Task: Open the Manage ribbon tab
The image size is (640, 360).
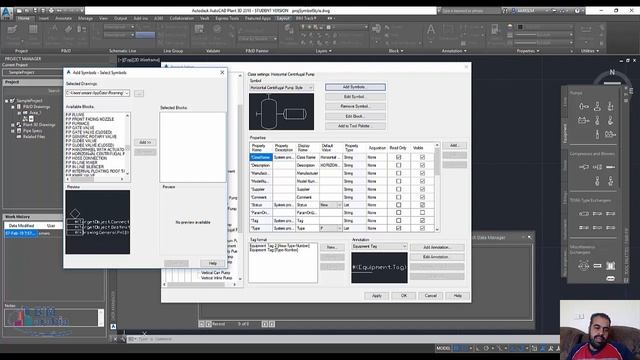Action: pos(85,18)
